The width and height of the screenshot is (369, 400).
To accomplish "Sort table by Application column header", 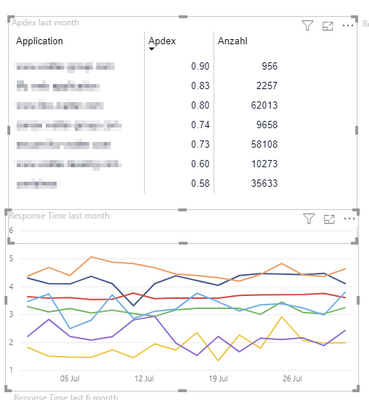I will click(39, 41).
